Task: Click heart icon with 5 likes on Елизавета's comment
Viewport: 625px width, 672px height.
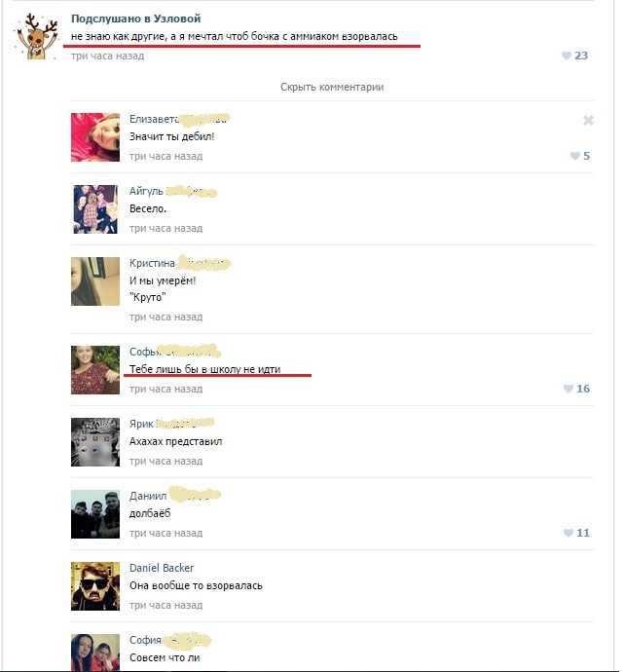Action: click(575, 156)
